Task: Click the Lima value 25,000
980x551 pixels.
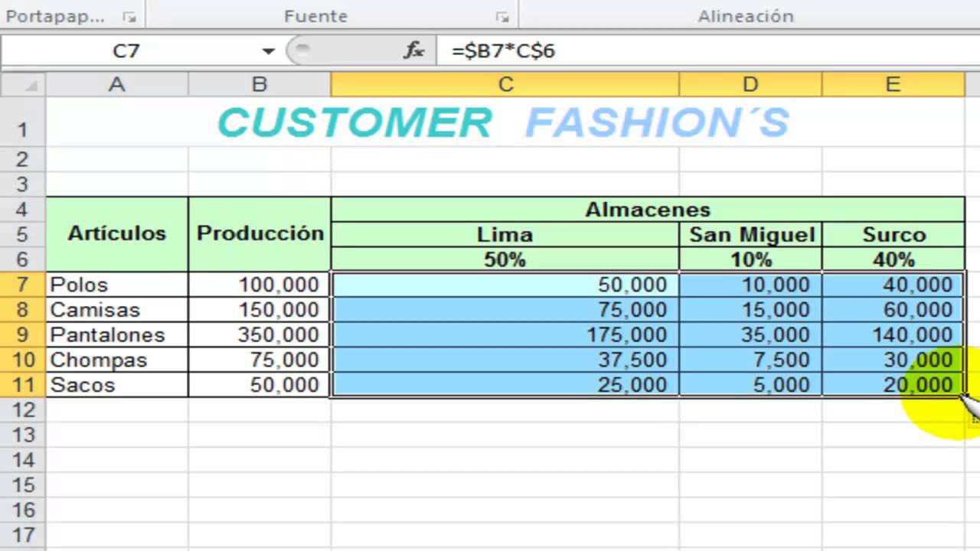Action: (505, 385)
